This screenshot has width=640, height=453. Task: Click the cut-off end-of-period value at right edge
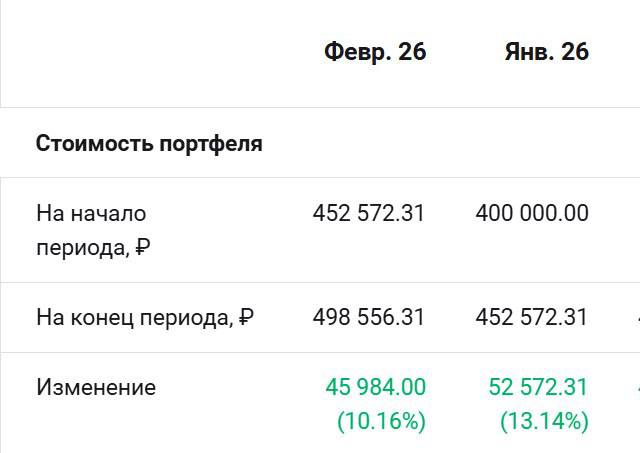[637, 318]
